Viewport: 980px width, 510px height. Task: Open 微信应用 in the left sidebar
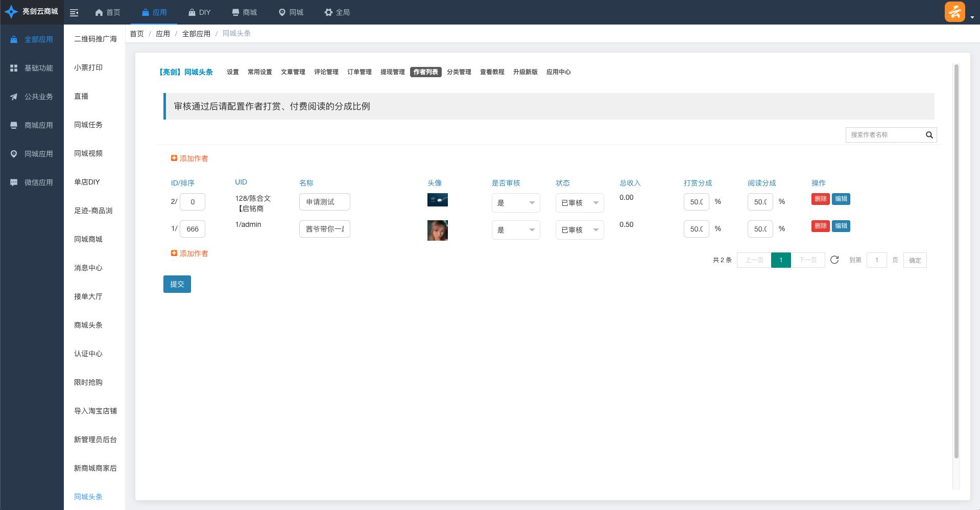[x=38, y=182]
